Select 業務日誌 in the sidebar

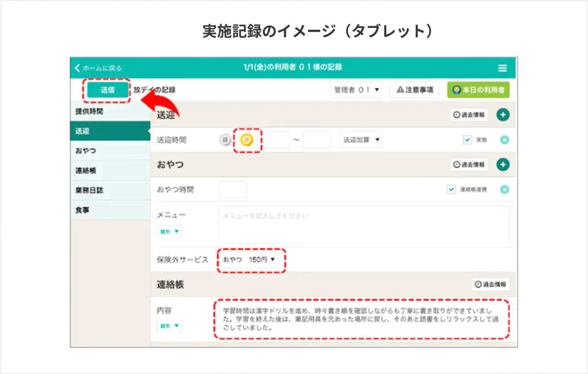coord(110,190)
